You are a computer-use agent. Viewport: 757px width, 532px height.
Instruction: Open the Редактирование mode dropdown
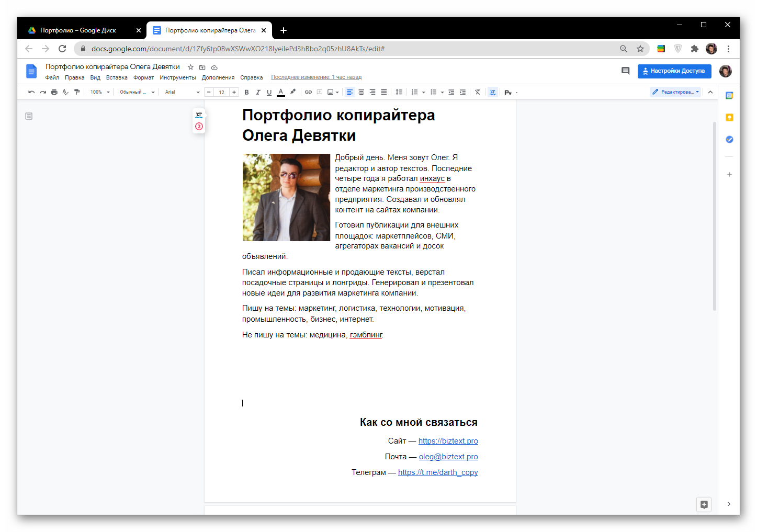click(x=675, y=92)
